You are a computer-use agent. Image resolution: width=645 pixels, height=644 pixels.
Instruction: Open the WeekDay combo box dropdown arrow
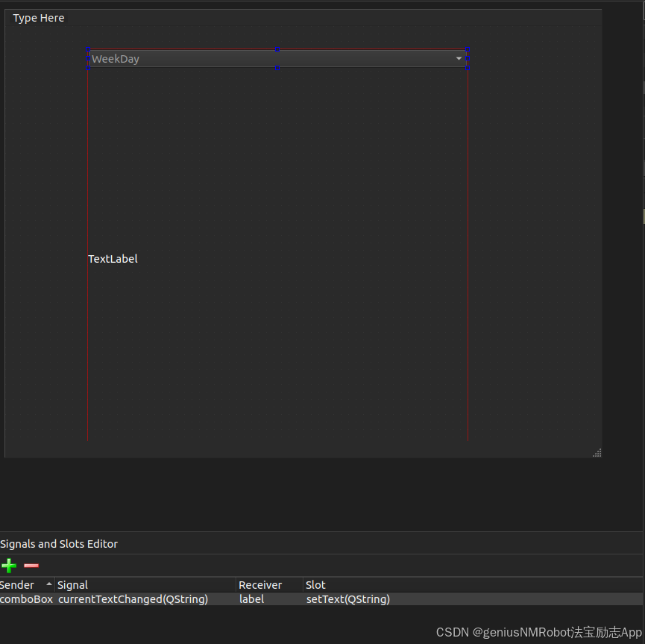pos(459,58)
